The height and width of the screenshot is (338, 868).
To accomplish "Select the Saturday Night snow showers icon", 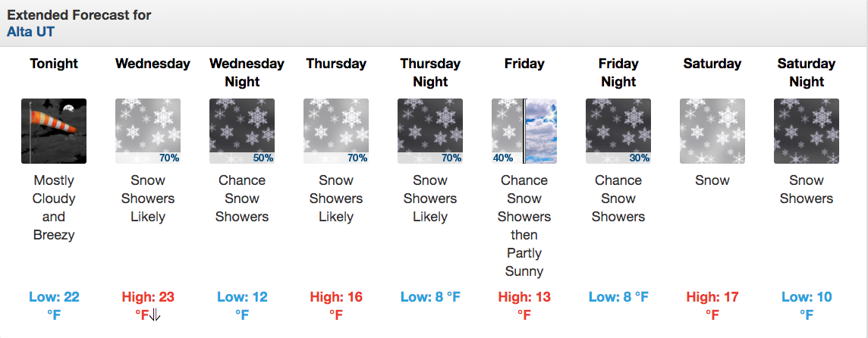I will tap(807, 131).
